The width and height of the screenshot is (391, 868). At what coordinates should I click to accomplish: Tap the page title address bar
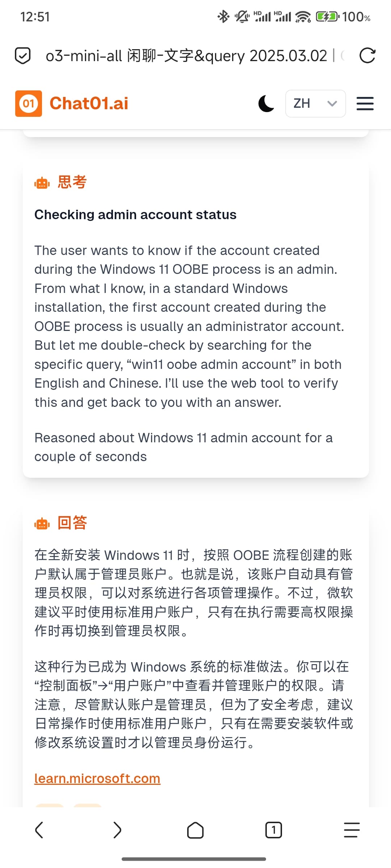point(192,56)
